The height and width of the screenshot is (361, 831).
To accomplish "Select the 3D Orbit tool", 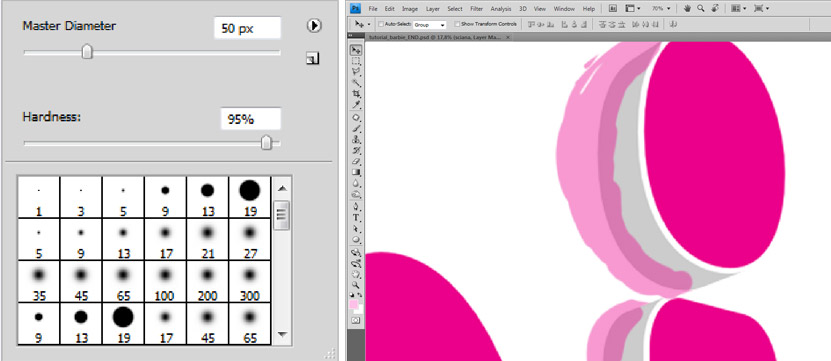I will [356, 263].
